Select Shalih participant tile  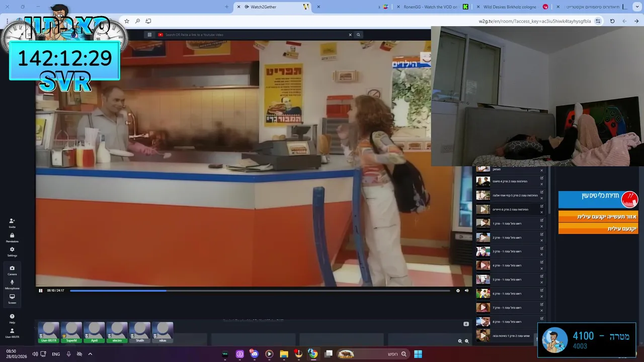pos(140,332)
